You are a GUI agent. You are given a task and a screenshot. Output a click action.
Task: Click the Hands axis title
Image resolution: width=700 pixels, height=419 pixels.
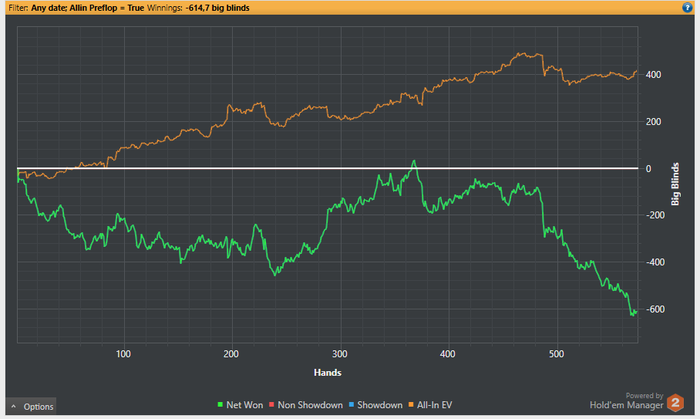327,373
